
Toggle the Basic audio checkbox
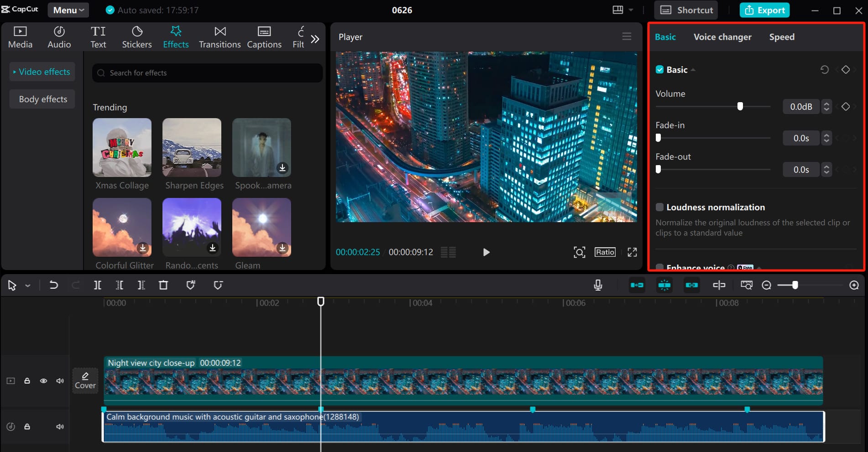tap(659, 70)
